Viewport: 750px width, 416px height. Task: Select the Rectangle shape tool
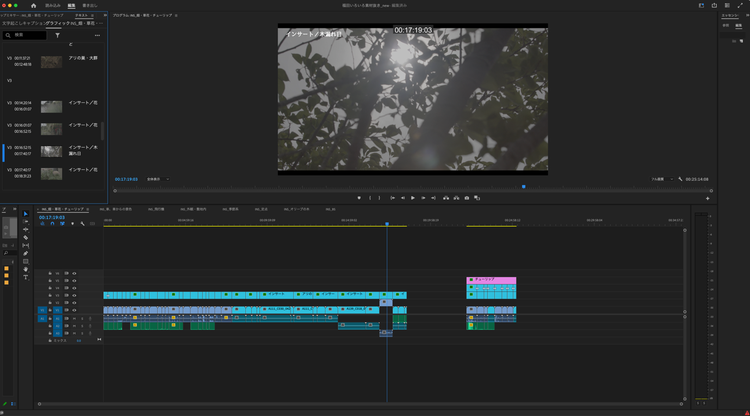coord(26,262)
